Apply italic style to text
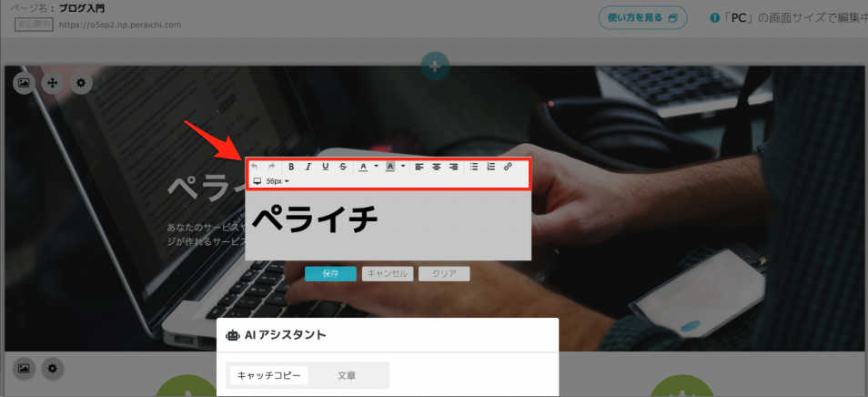Screen dimensions: 868x397 [308, 167]
